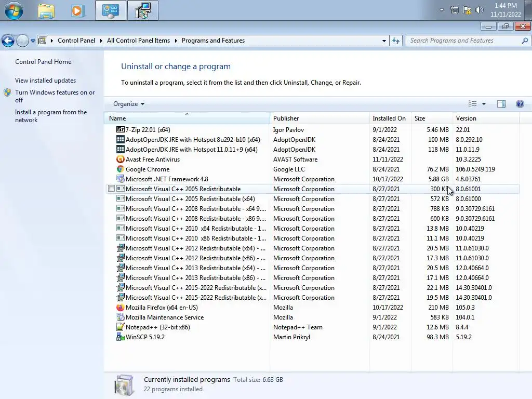Click the Microsoft .NET Framework 4.8 icon
Screen dimensions: 532x399
[x=120, y=179]
